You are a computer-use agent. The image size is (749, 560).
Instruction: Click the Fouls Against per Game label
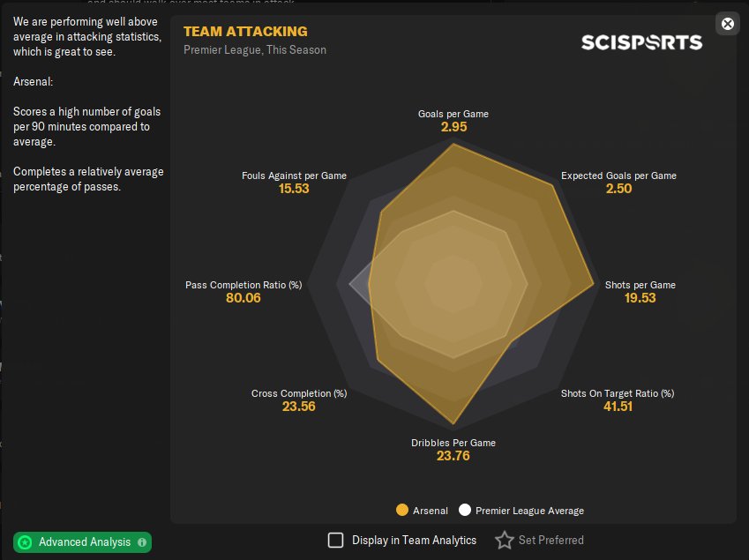(294, 175)
